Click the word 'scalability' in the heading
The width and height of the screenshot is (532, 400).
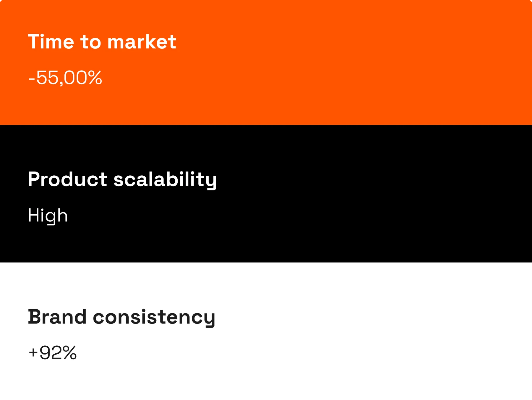pos(165,180)
